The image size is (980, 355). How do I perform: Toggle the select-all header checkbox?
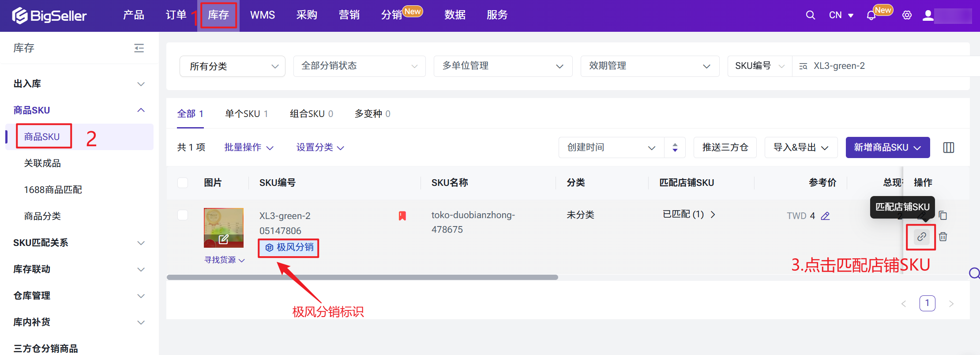183,183
